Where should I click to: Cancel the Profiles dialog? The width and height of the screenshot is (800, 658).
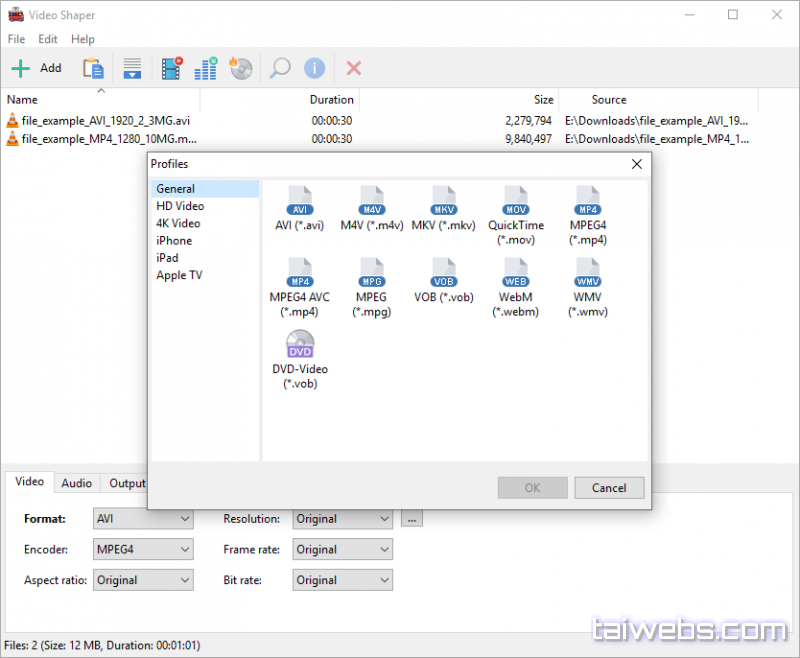[x=609, y=487]
